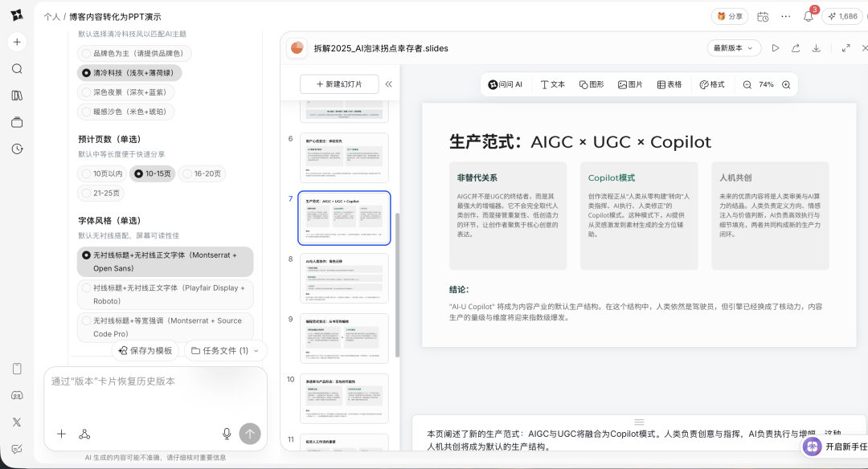Click the 问问 AI toolbar button
This screenshot has width=868, height=469.
pyautogui.click(x=505, y=84)
